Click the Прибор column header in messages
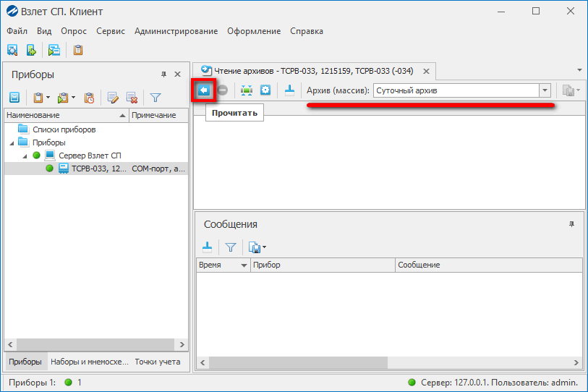Screen dimensions: 588x392 [323, 265]
